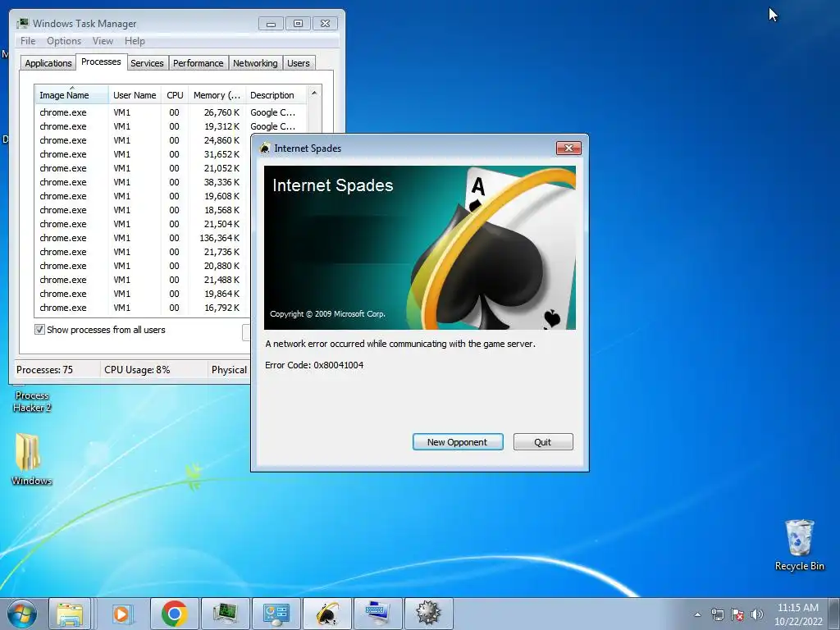
Task: Open the Windows Start menu orb
Action: [22, 614]
